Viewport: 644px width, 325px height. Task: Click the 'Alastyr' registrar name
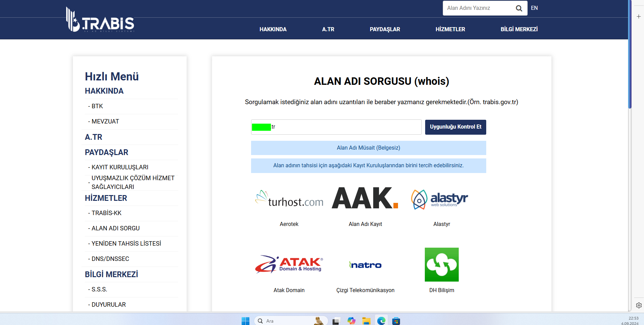coord(442,224)
